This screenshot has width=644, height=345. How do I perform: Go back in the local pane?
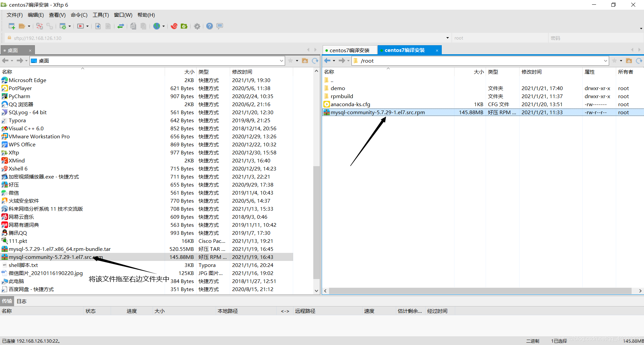5,61
